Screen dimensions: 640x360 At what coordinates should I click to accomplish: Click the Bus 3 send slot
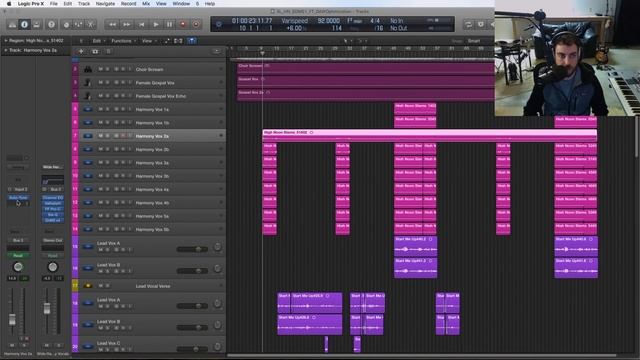pos(18,240)
